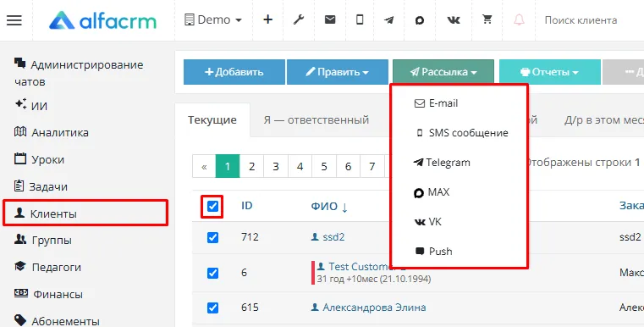Go to page 1 in pagination

pos(228,166)
